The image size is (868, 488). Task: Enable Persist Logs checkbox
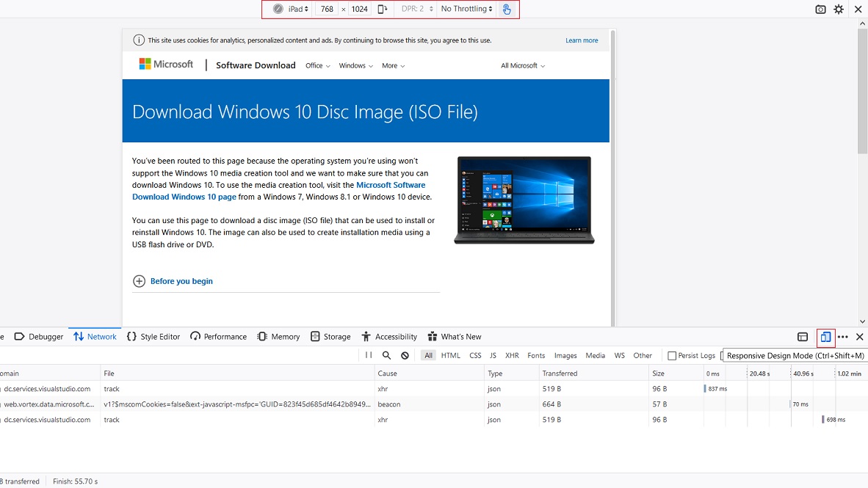[x=671, y=356]
